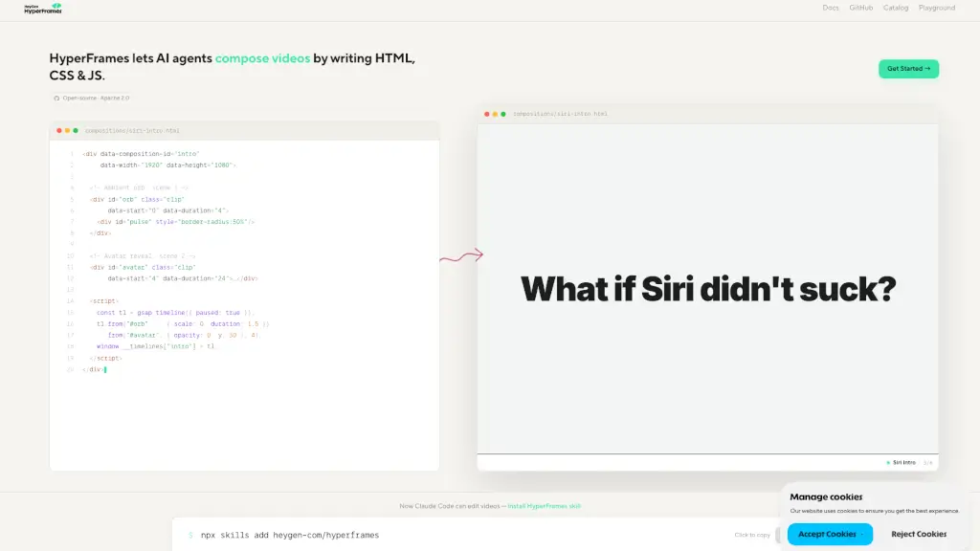Open the GitHub navigation link
Screen dimensions: 980x551
tap(860, 8)
